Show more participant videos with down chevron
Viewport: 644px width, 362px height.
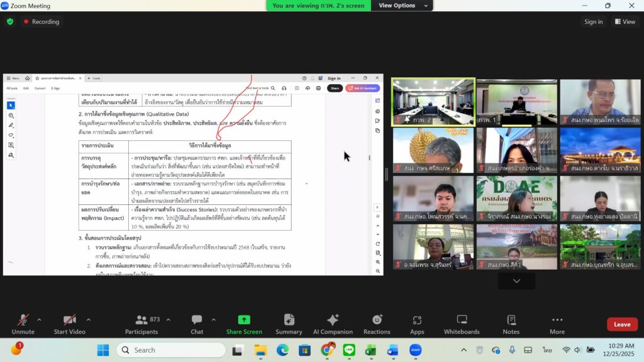(516, 281)
